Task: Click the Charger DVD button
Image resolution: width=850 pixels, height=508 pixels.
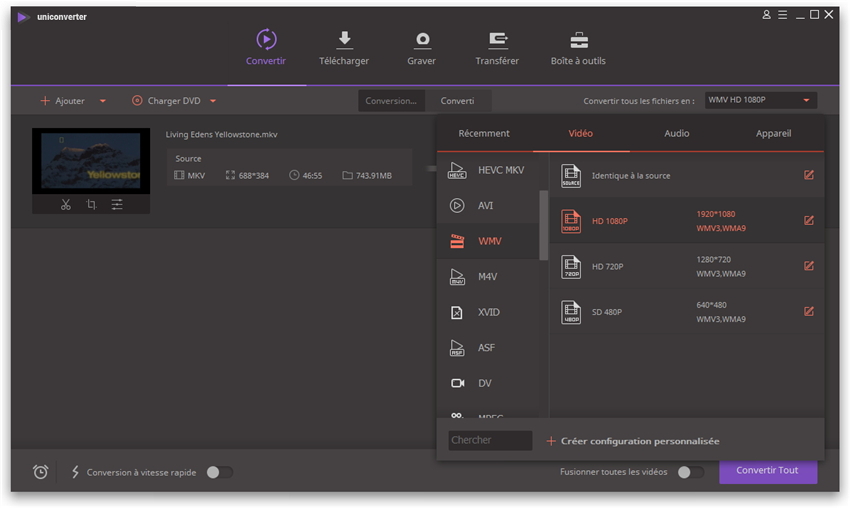Action: coord(166,101)
